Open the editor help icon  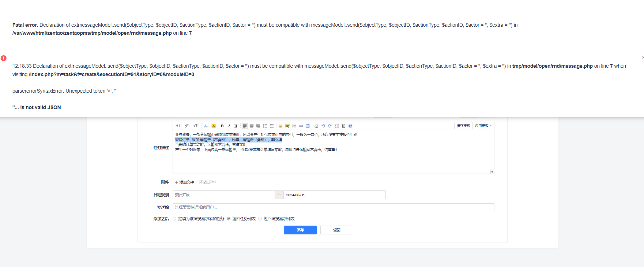click(x=350, y=126)
